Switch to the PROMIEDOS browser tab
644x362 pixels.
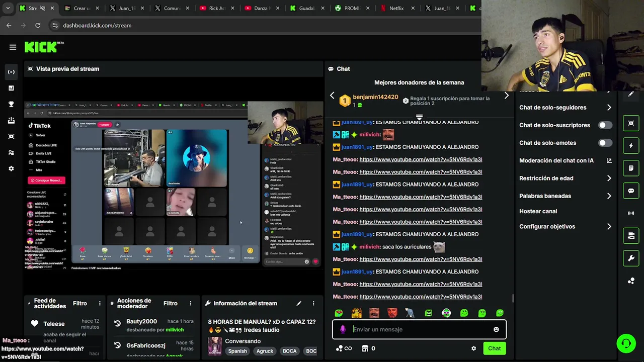(x=352, y=8)
